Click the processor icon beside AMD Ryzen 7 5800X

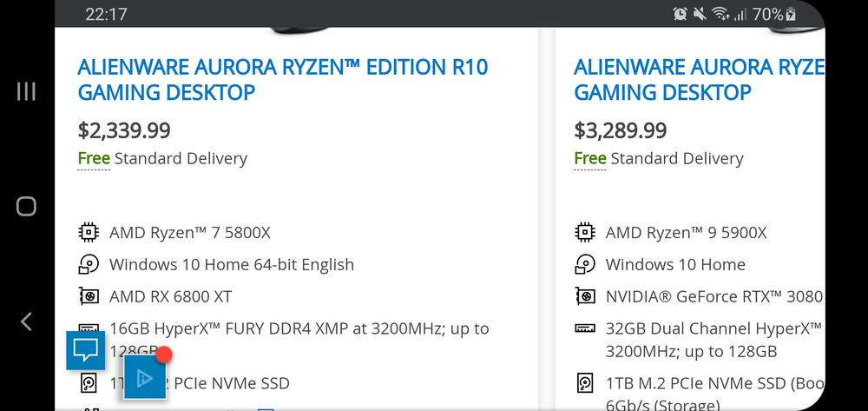(x=89, y=233)
